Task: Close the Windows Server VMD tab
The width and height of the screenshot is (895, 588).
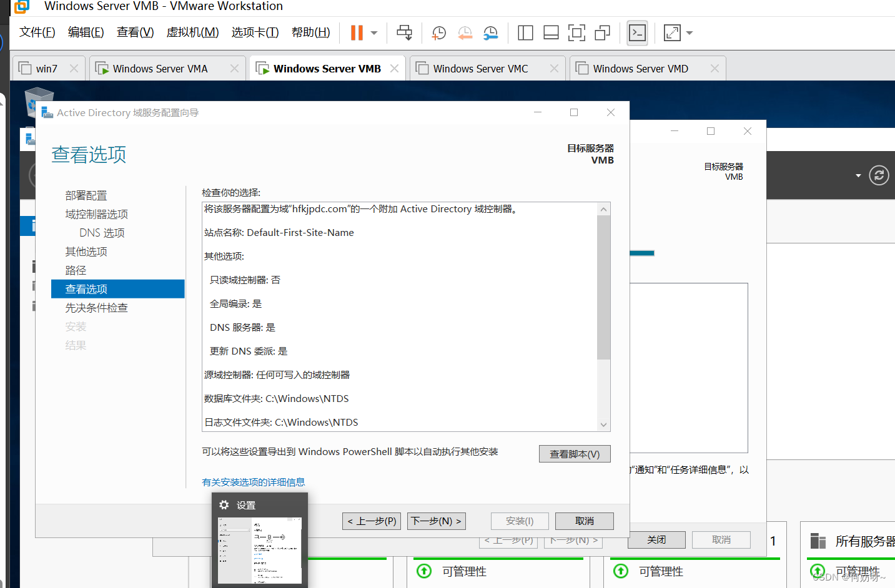Action: 715,69
